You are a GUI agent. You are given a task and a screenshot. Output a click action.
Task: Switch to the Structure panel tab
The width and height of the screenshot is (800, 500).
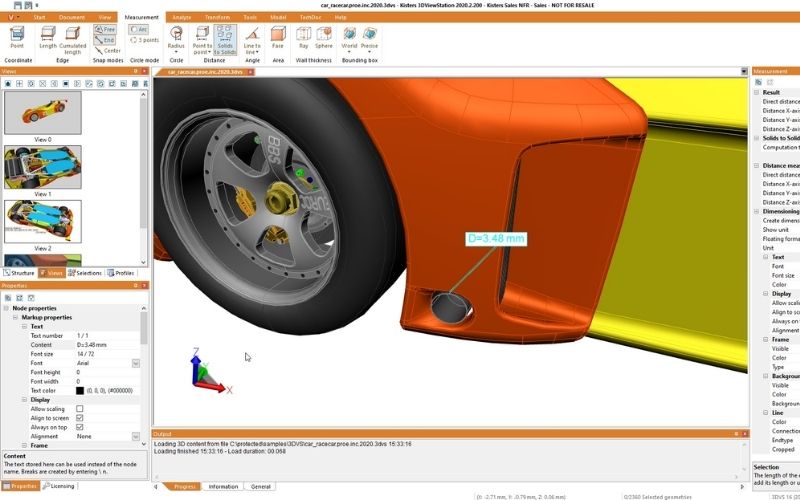[x=19, y=273]
